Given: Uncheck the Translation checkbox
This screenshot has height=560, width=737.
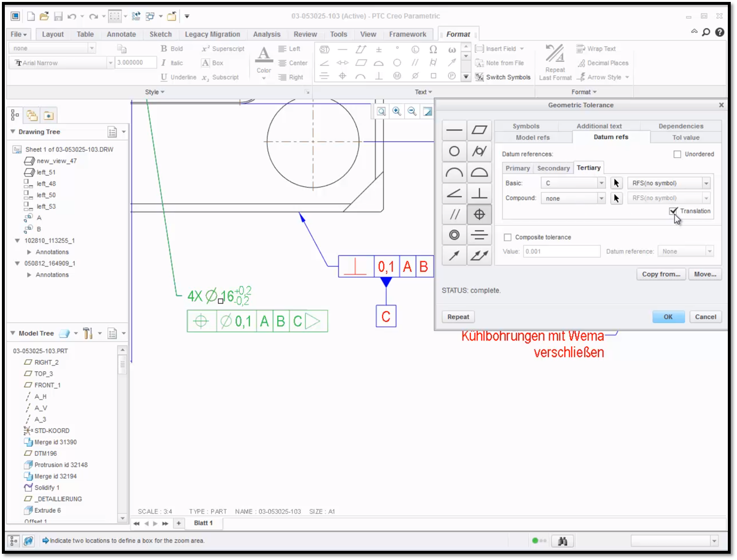Looking at the screenshot, I should pyautogui.click(x=673, y=211).
